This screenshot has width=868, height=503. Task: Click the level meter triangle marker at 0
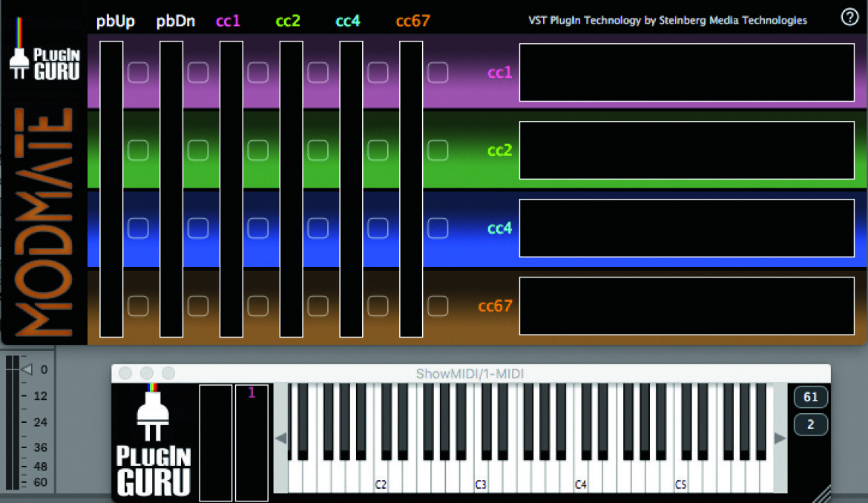pos(27,369)
